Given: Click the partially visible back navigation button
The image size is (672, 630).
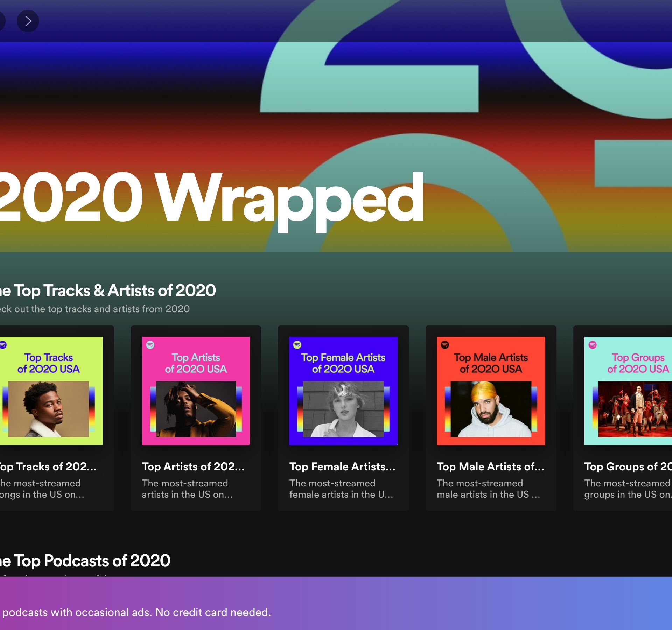Looking at the screenshot, I should 2,21.
